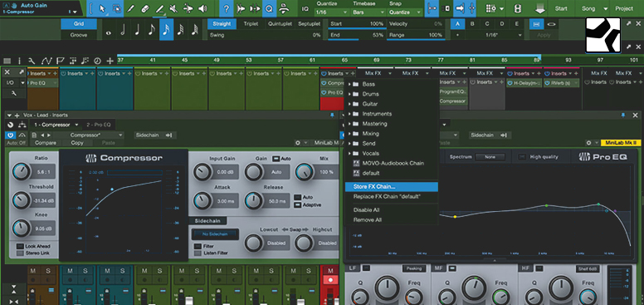Select quantize slot B

[x=472, y=24]
